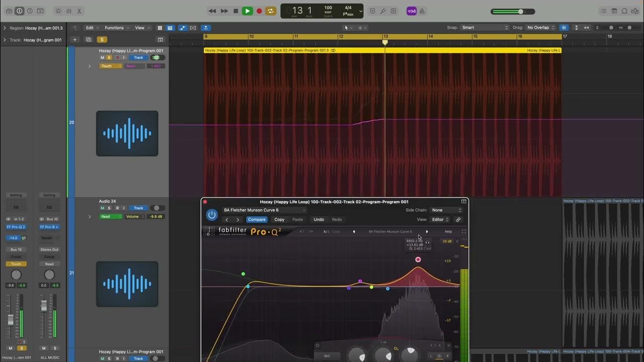Select the red EQ band node at 9302 Hz
644x362 pixels.
tap(418, 259)
